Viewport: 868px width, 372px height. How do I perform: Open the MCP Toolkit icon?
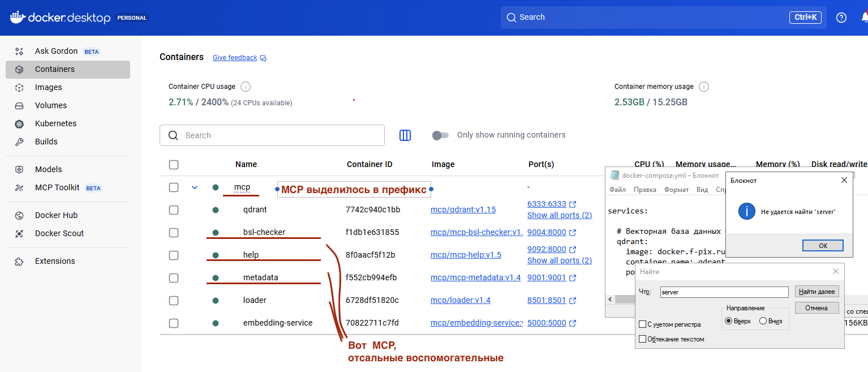coord(19,187)
